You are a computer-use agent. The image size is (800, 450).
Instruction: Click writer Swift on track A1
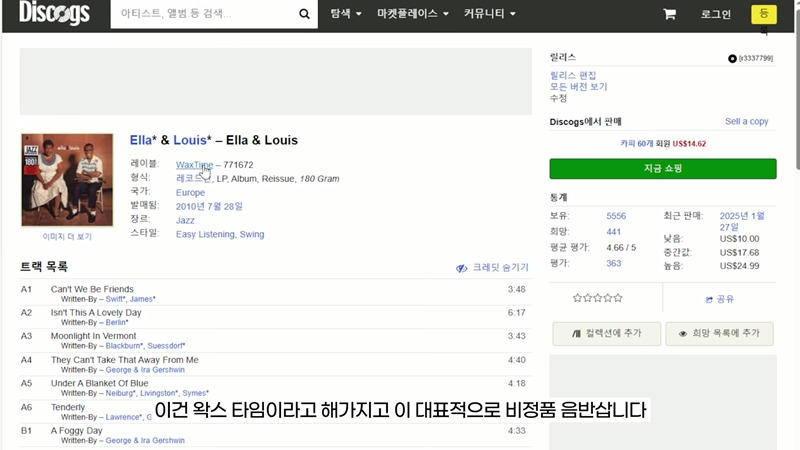[x=114, y=299]
